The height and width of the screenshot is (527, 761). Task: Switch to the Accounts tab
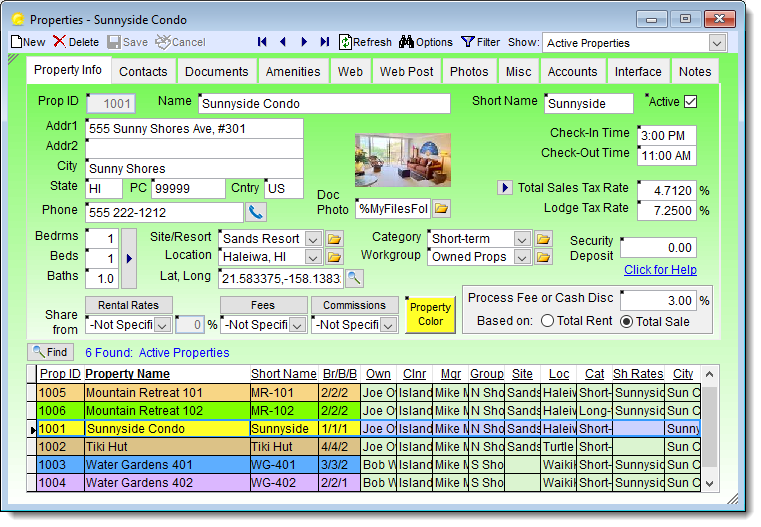[x=573, y=72]
